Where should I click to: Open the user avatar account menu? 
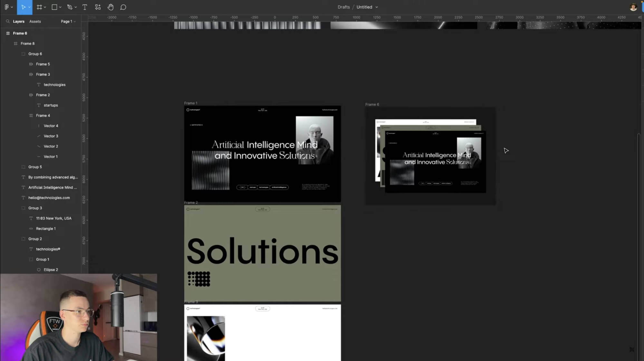pos(633,7)
